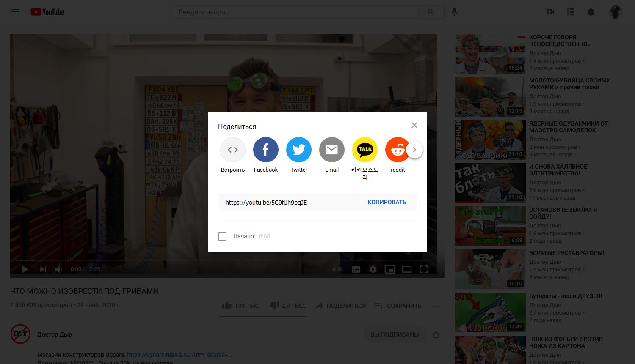This screenshot has height=364, width=635.
Task: Share the video via KakaoStory
Action: [365, 159]
